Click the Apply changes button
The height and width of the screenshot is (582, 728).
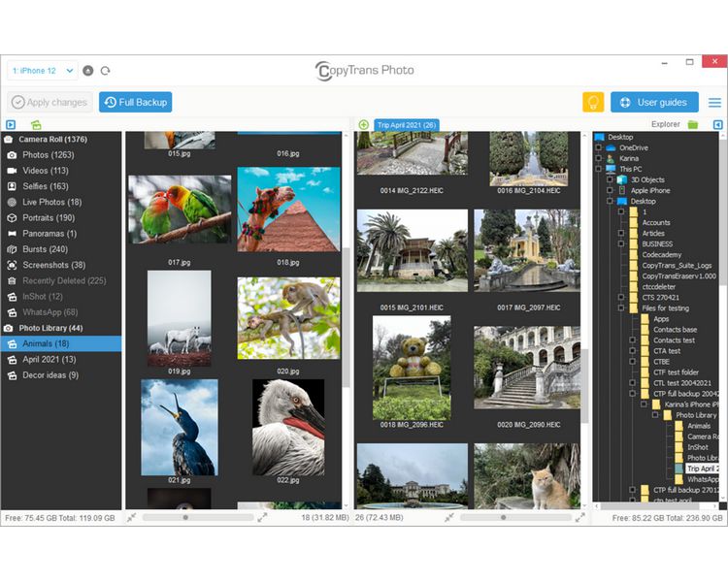(x=50, y=102)
